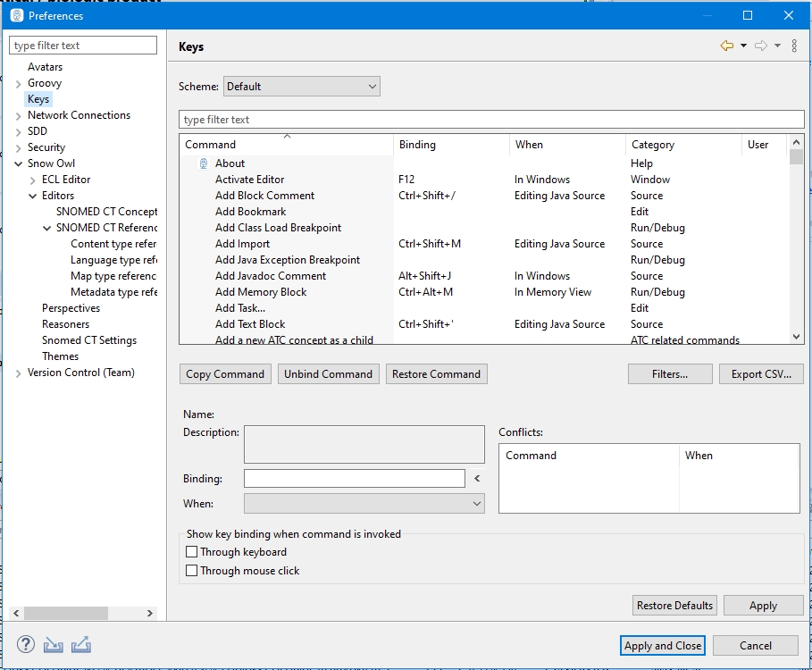Open the three-dot view menu icon

(x=794, y=46)
